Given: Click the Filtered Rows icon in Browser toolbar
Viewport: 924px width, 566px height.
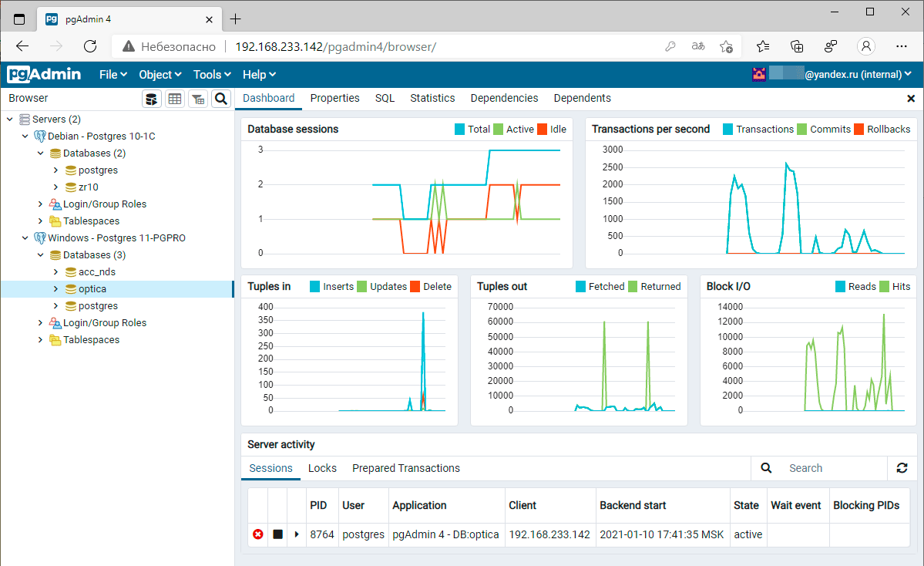Looking at the screenshot, I should click(x=198, y=99).
